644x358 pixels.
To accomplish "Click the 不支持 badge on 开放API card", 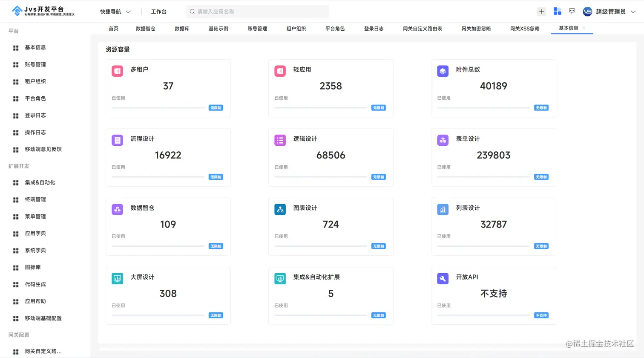I will point(541,315).
